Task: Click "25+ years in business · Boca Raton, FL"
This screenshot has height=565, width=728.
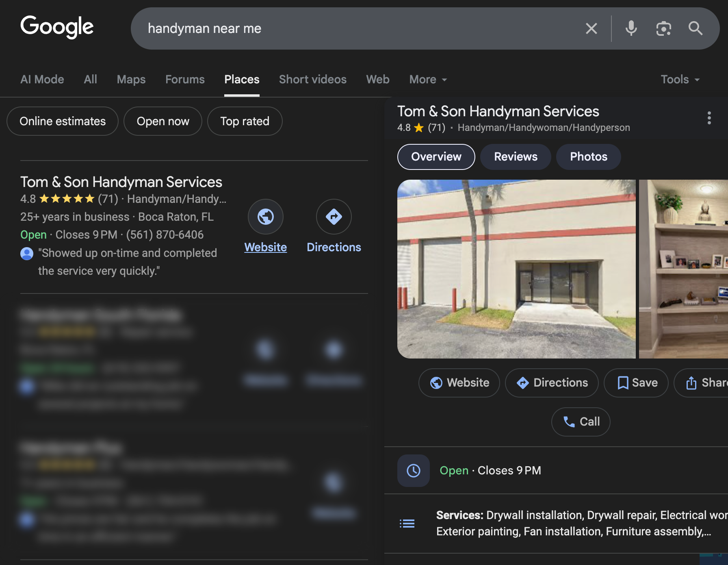Action: (x=117, y=217)
